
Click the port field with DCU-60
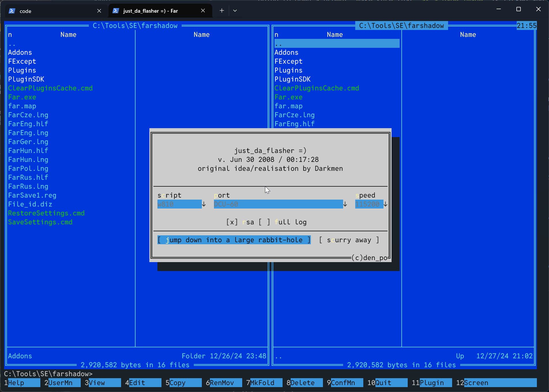point(278,204)
